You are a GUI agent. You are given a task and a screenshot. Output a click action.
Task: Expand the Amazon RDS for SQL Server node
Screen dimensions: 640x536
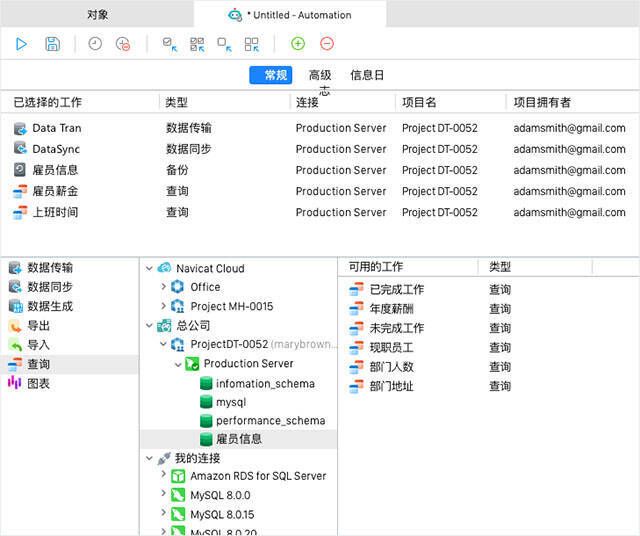164,476
